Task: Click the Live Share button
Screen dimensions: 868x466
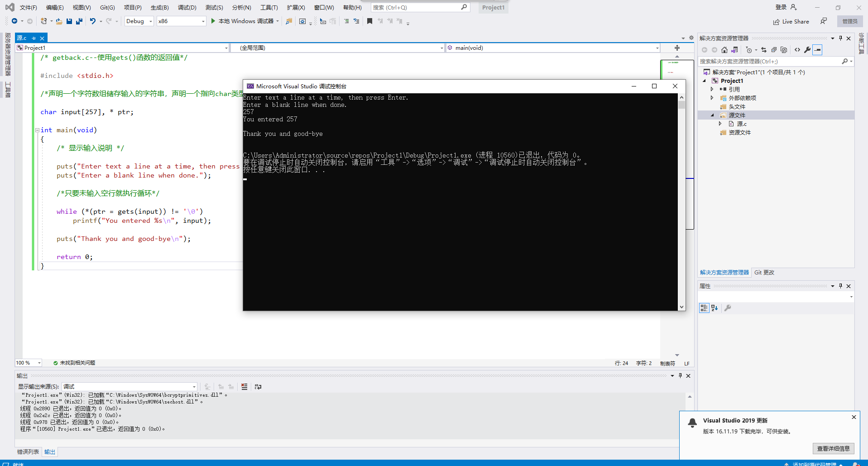Action: tap(791, 21)
